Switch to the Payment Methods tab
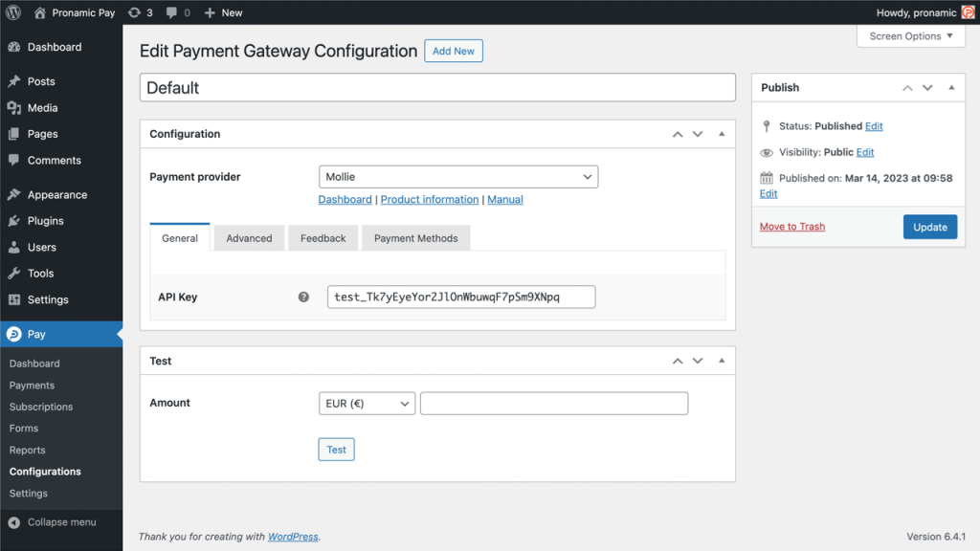 coord(415,238)
